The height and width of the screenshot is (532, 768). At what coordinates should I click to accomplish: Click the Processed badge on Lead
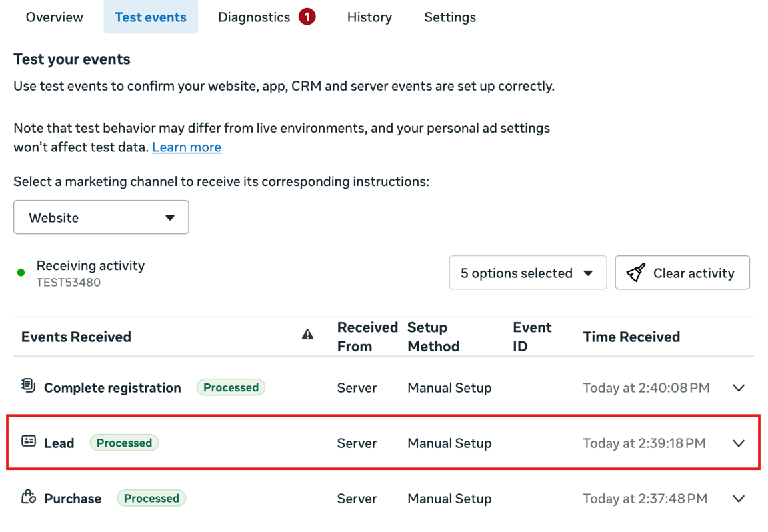click(124, 443)
